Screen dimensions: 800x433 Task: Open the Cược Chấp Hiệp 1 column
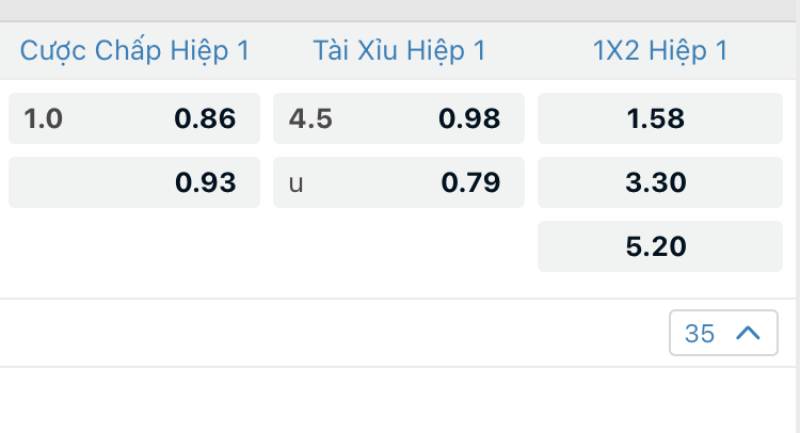(x=135, y=51)
